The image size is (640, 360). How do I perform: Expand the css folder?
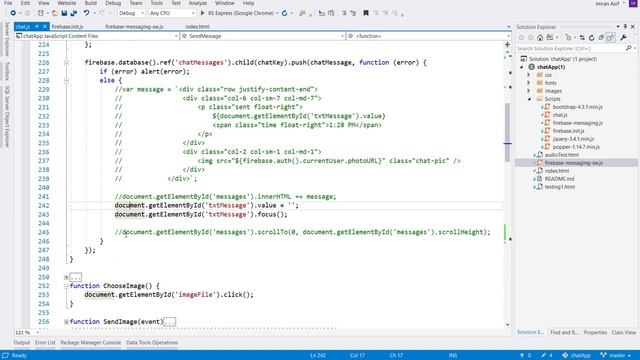click(x=529, y=75)
